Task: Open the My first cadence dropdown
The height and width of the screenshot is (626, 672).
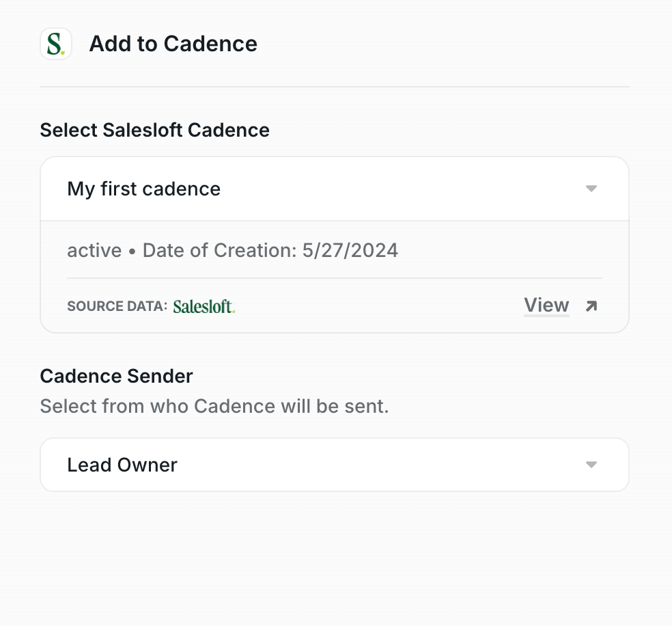Action: pos(334,189)
